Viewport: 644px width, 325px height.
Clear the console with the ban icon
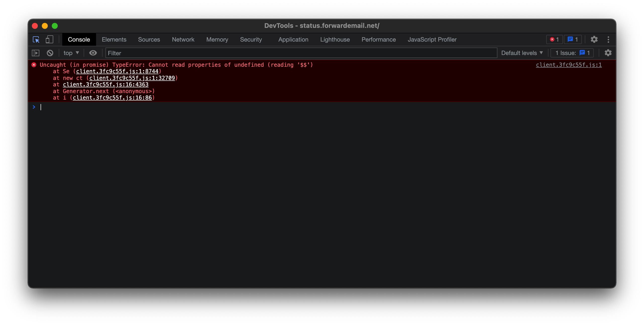click(50, 53)
